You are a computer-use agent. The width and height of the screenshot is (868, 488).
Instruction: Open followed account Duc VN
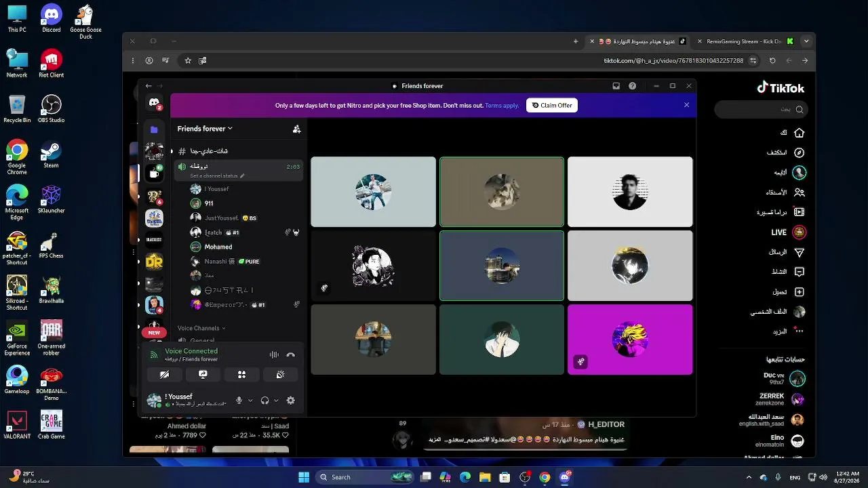(x=784, y=378)
